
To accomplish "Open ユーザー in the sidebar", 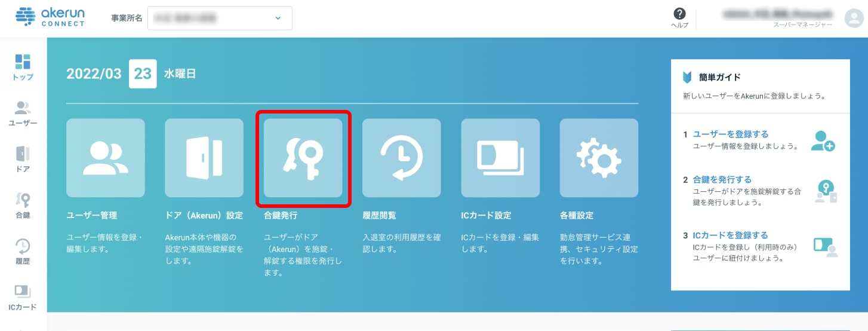I will [23, 114].
